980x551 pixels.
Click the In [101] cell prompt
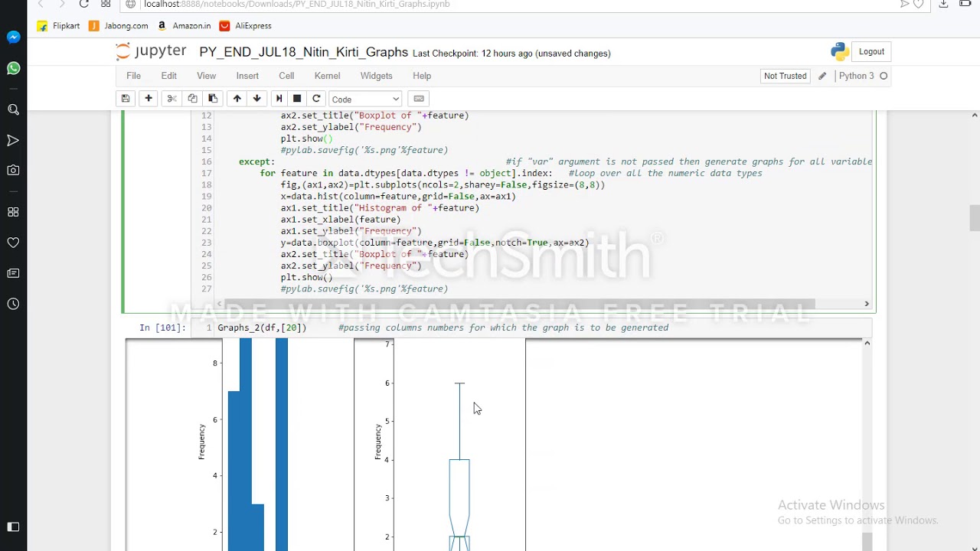162,328
